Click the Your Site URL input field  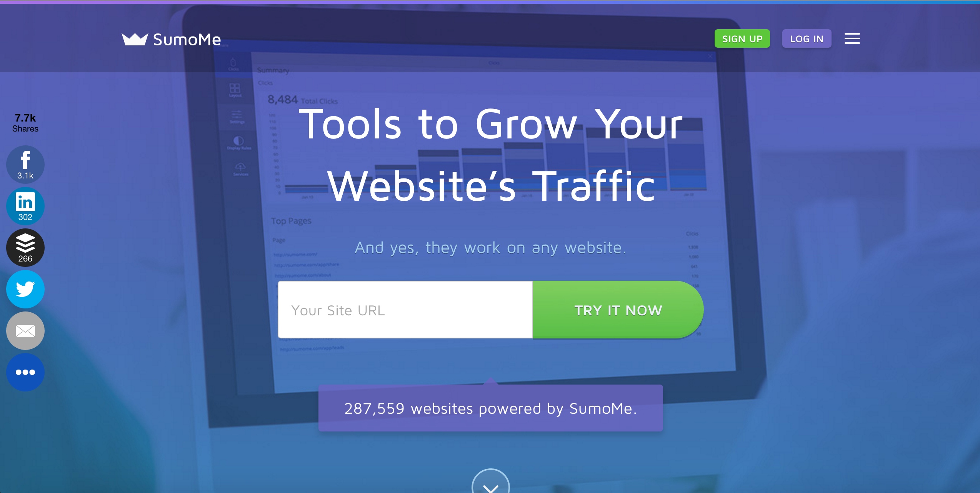click(x=405, y=310)
